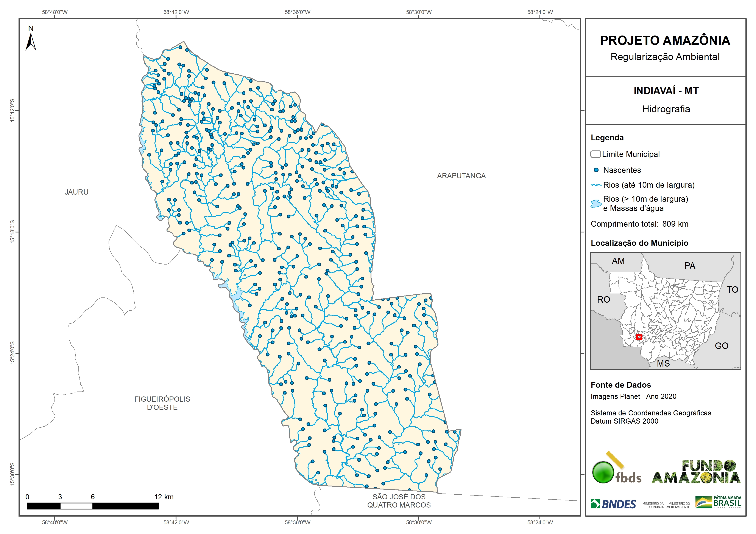756x534 pixels.
Task: Click the scale bar's 12 km label
Action: [164, 497]
